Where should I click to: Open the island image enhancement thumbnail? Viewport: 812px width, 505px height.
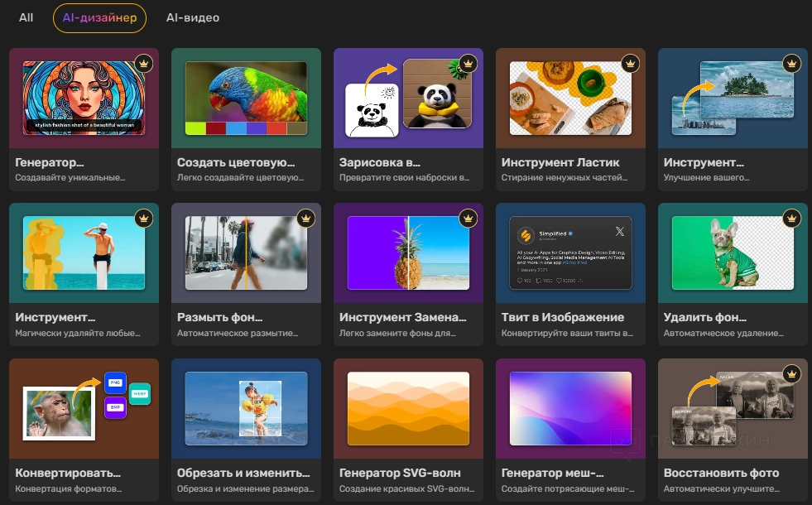(x=733, y=98)
